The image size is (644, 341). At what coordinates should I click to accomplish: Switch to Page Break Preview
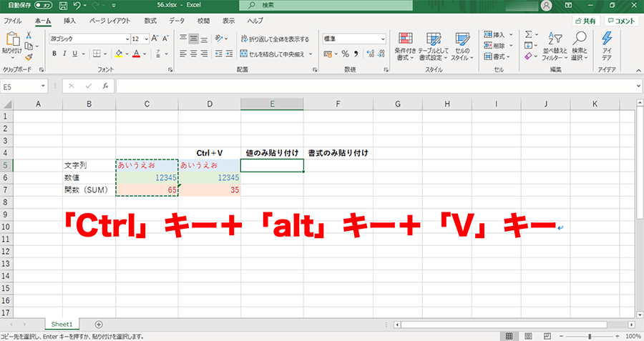point(547,337)
